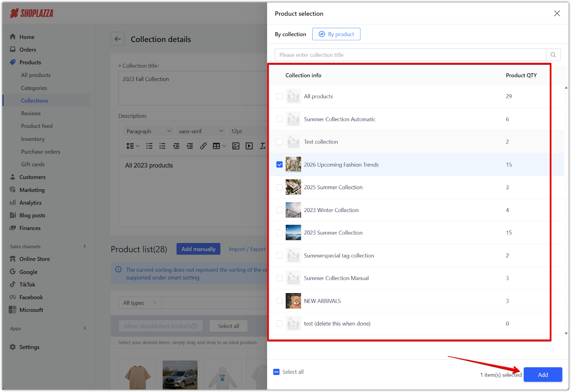Click the Import / Export link

tap(247, 249)
